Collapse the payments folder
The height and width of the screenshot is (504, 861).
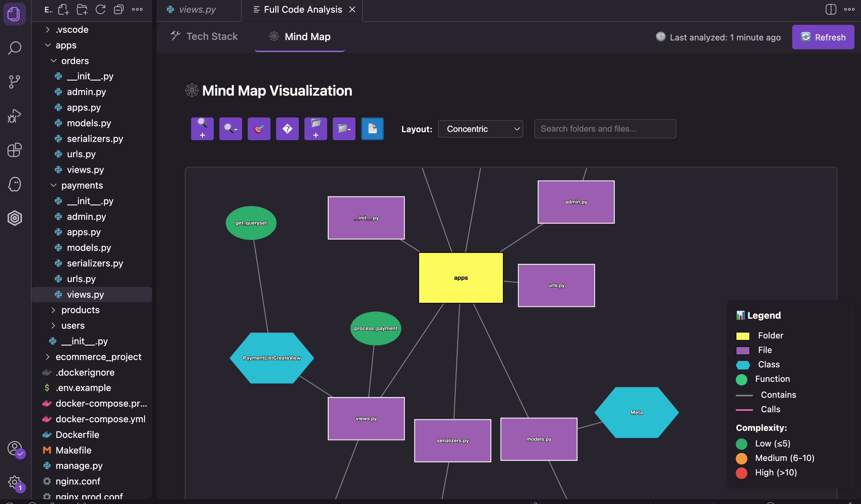coord(82,185)
